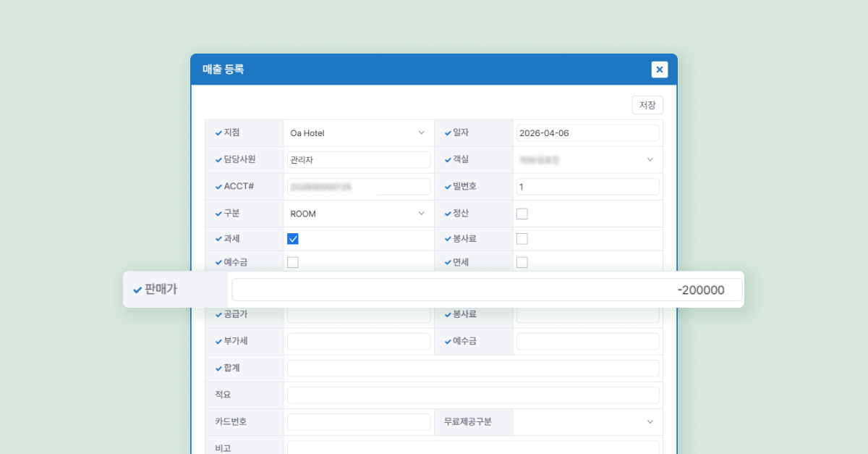Uncheck the 과세 checkbox
Image resolution: width=868 pixels, height=454 pixels.
tap(293, 239)
